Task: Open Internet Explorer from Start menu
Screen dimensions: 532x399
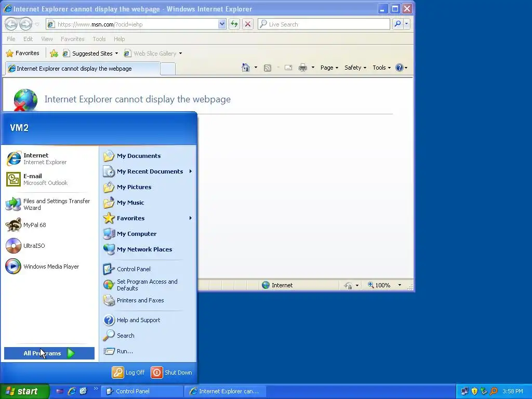Action: 49,158
